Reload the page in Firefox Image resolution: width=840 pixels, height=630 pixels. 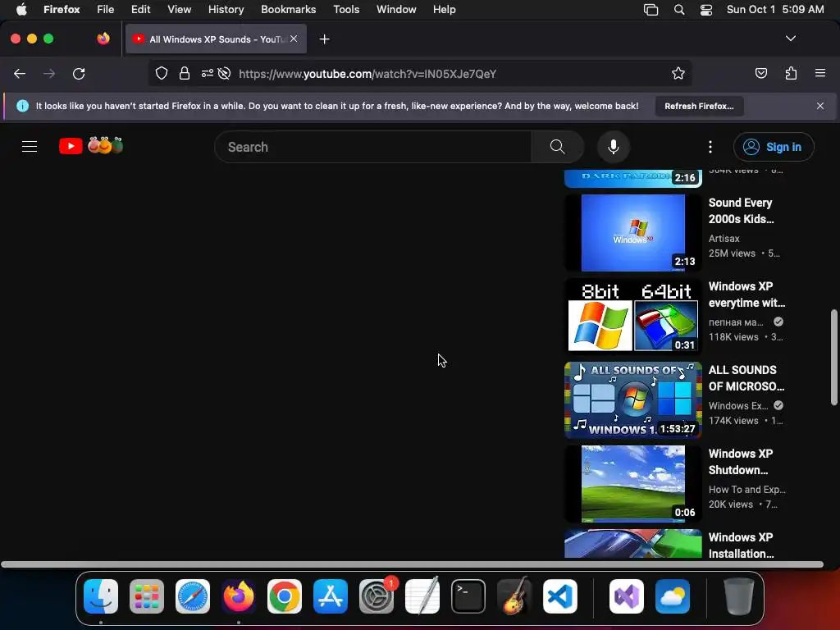tap(79, 74)
